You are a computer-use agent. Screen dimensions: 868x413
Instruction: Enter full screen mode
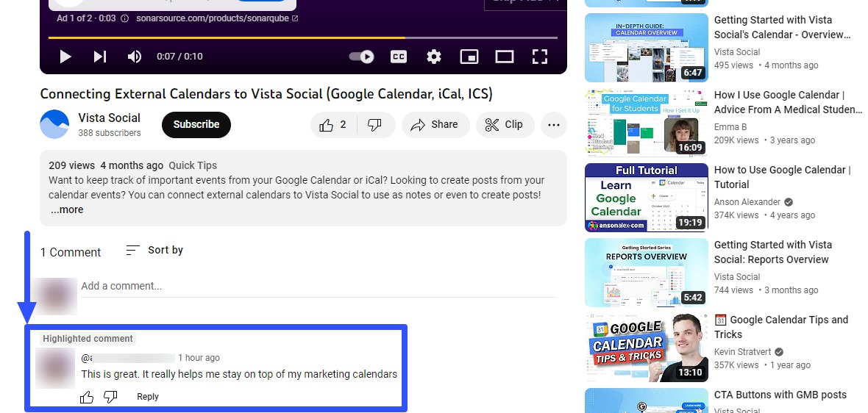coord(540,57)
